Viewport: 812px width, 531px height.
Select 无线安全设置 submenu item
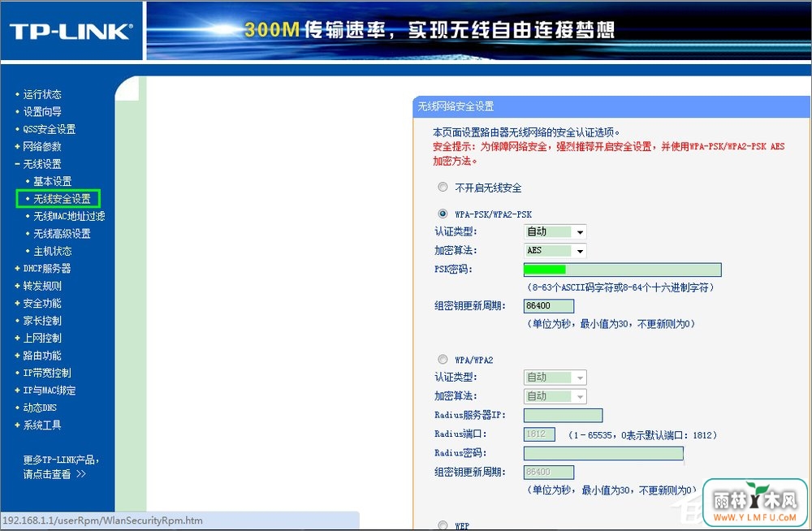[62, 198]
